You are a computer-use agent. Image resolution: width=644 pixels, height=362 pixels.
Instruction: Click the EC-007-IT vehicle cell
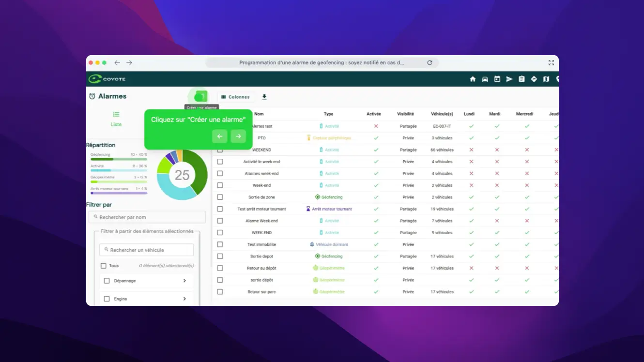pos(442,126)
